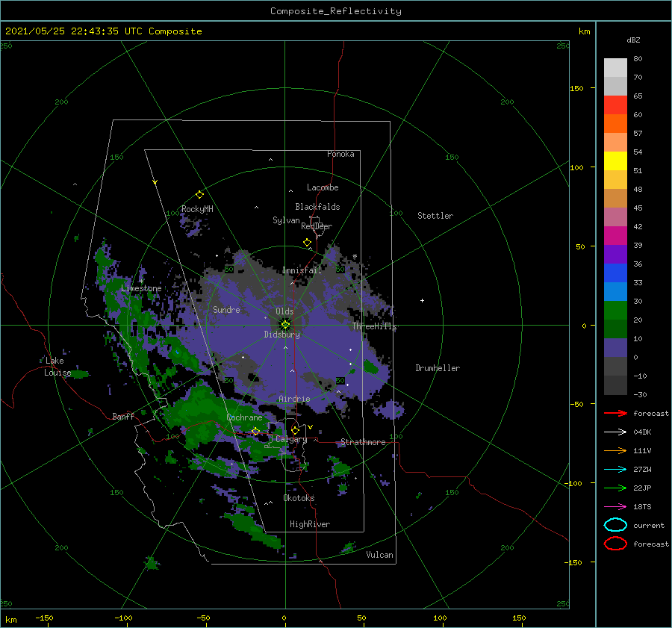The height and width of the screenshot is (628, 672).
Task: Click the cyan 27ZW arrow icon
Action: (x=615, y=470)
